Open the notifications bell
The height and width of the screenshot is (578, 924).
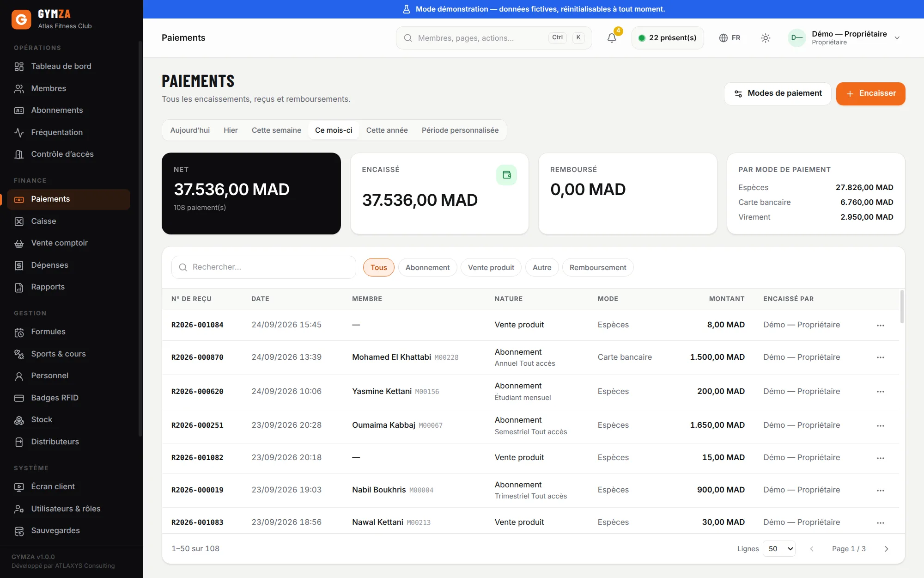click(612, 38)
